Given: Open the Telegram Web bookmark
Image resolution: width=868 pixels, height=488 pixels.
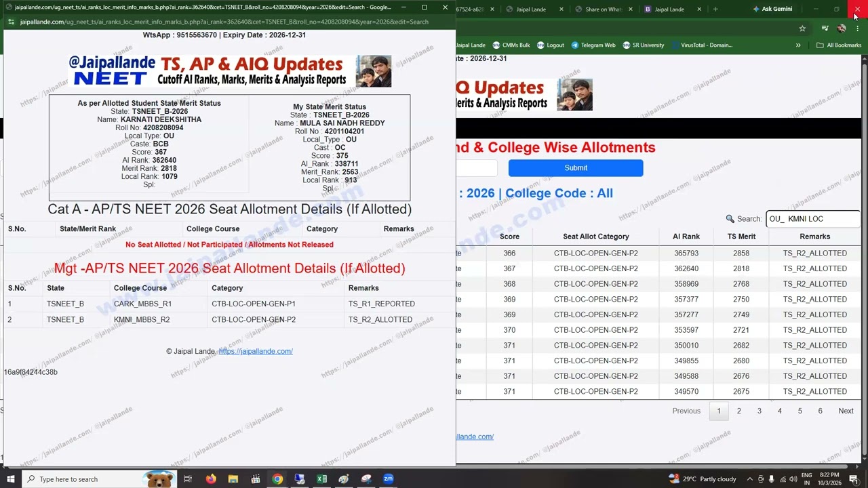Looking at the screenshot, I should click(593, 45).
